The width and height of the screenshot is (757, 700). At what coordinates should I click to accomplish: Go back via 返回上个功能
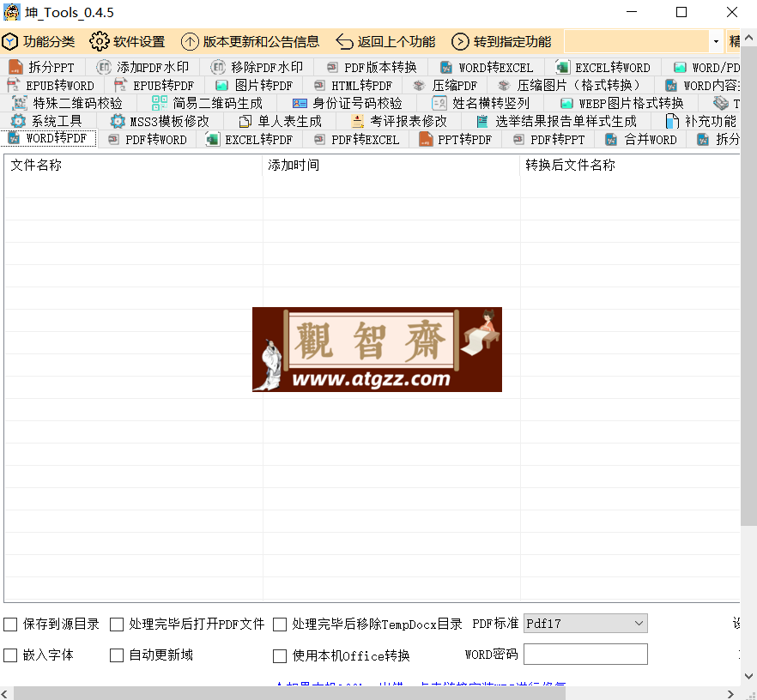385,42
